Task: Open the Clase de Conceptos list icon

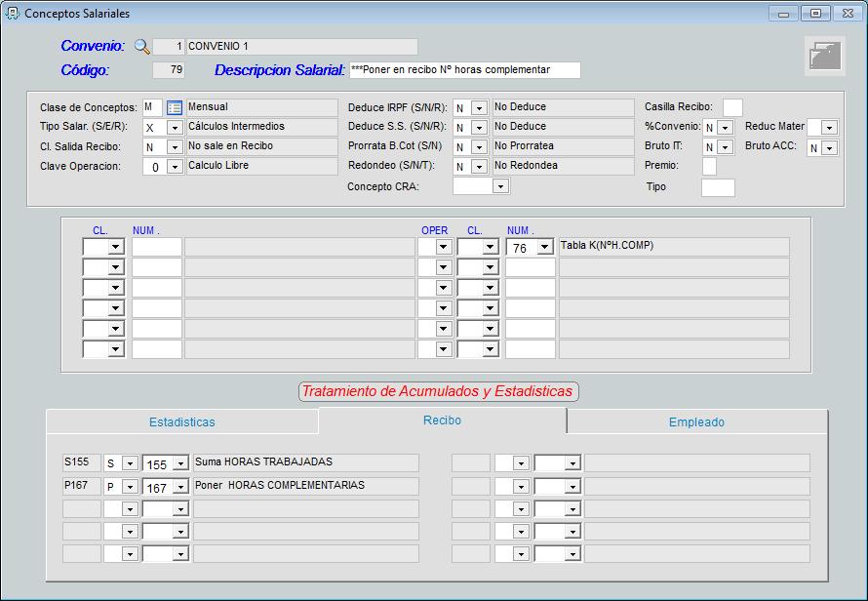Action: pos(175,107)
